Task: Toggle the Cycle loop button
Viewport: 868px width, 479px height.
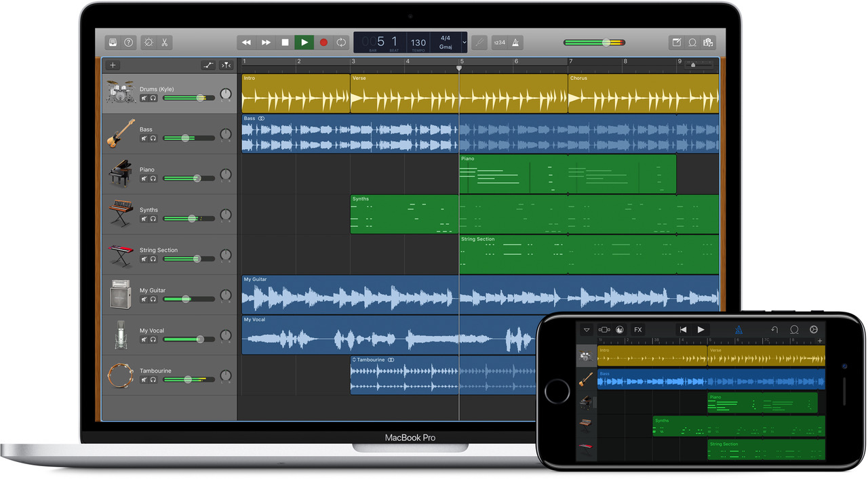Action: (x=341, y=43)
